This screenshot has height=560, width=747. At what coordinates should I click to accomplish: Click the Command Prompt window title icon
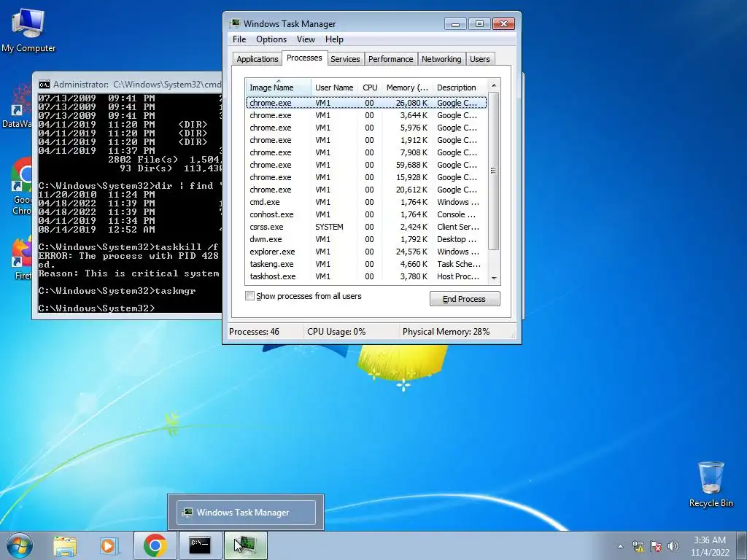point(44,85)
